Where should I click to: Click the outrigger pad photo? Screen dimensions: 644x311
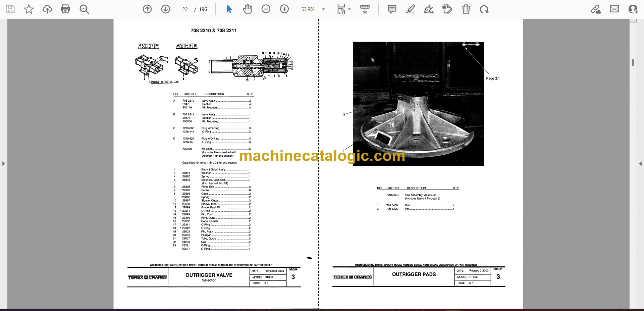(x=418, y=104)
